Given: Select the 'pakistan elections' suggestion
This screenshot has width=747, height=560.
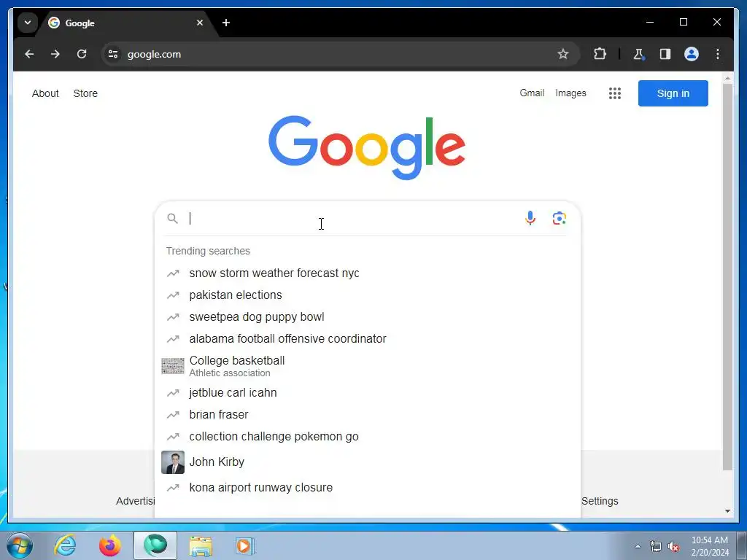Looking at the screenshot, I should tap(368, 295).
